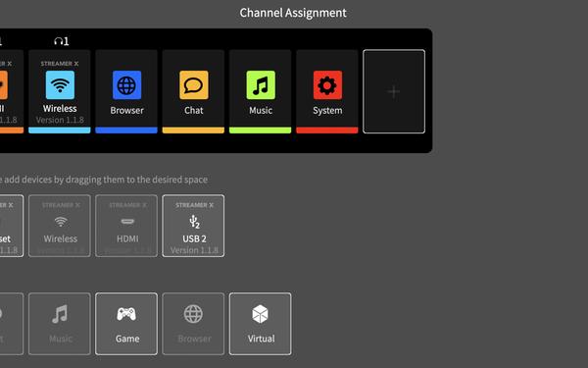Select the red System gear icon

pos(327,84)
